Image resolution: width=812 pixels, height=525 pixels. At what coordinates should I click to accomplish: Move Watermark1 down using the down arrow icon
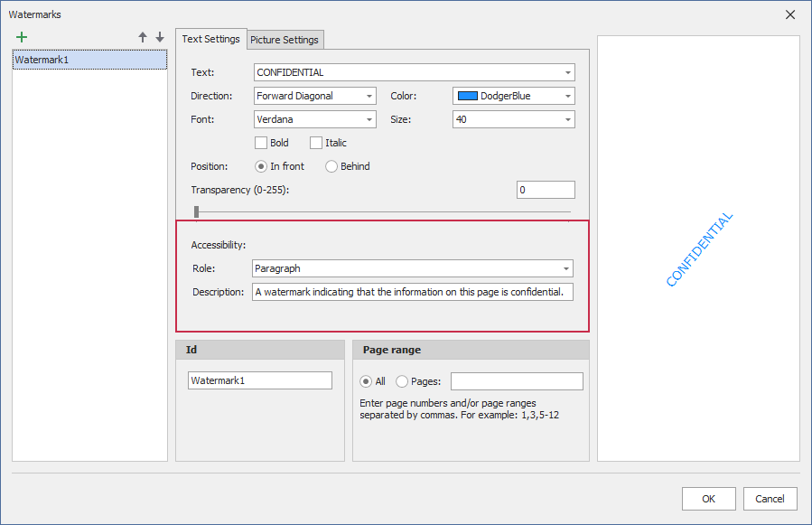pyautogui.click(x=158, y=37)
